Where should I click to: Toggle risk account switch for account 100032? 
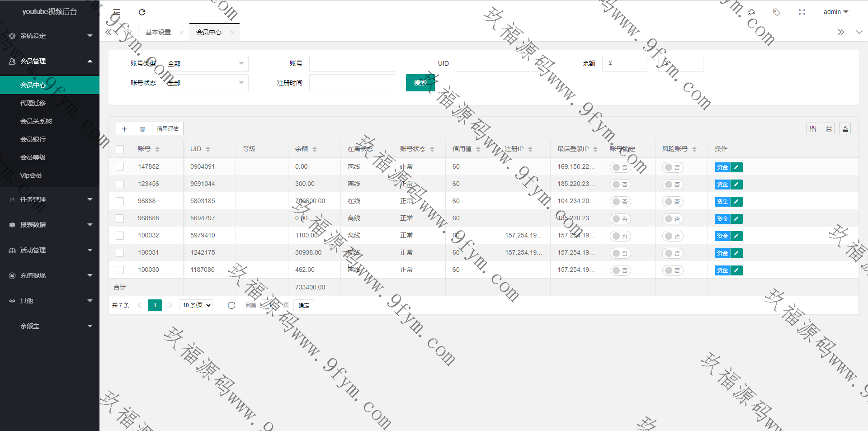coord(673,236)
